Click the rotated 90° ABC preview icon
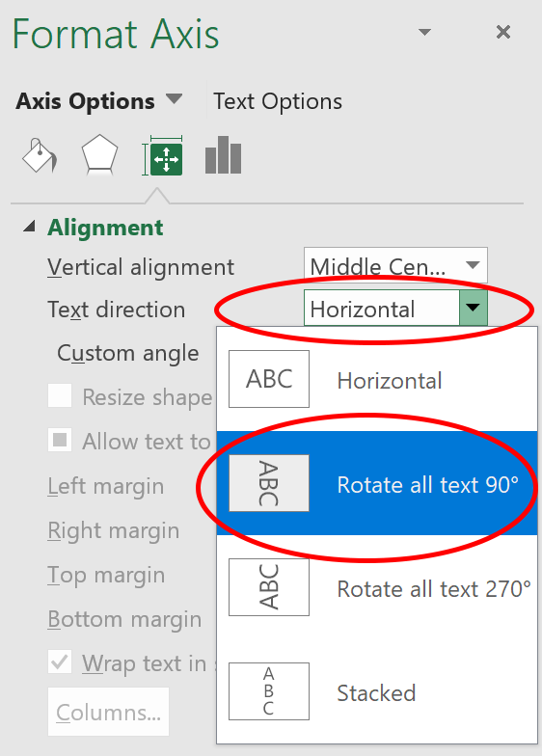Viewport: 542px width, 756px height. click(269, 483)
